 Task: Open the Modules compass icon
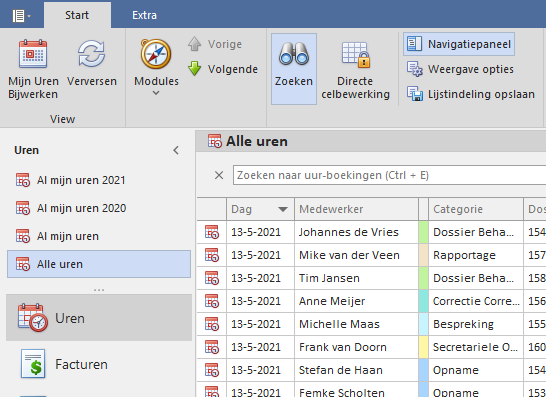click(x=156, y=54)
